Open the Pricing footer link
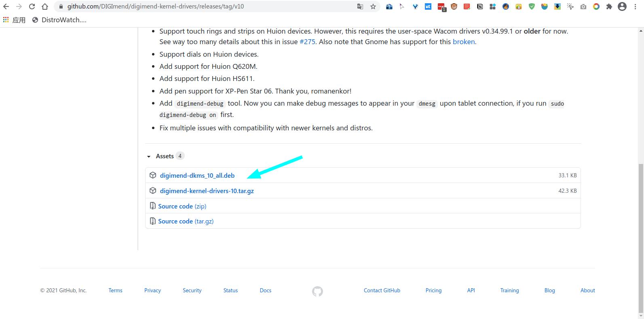Image resolution: width=644 pixels, height=319 pixels. (x=433, y=290)
